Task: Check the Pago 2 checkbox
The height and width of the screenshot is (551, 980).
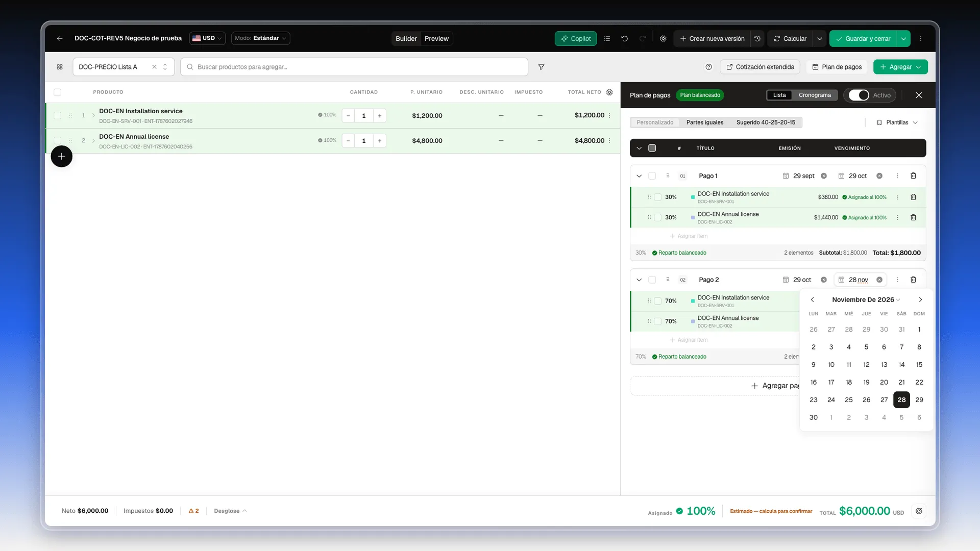Action: [x=652, y=280]
